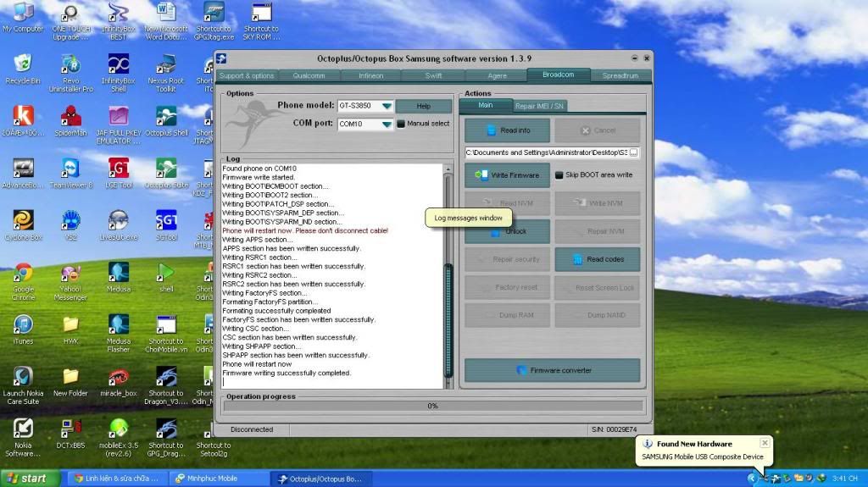Switch to Qualcomm tab
The width and height of the screenshot is (868, 487).
pos(309,76)
